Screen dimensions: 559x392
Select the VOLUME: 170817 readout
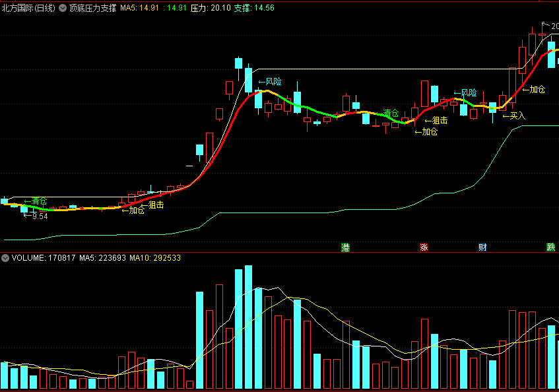click(44, 257)
